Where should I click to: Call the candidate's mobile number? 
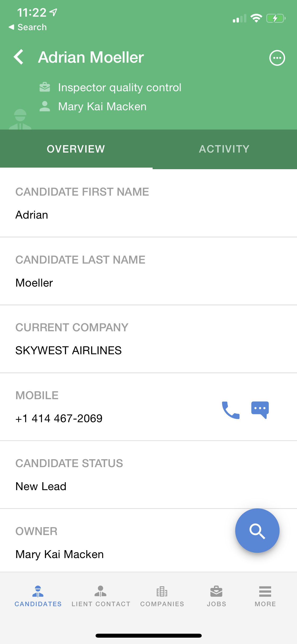point(231,410)
